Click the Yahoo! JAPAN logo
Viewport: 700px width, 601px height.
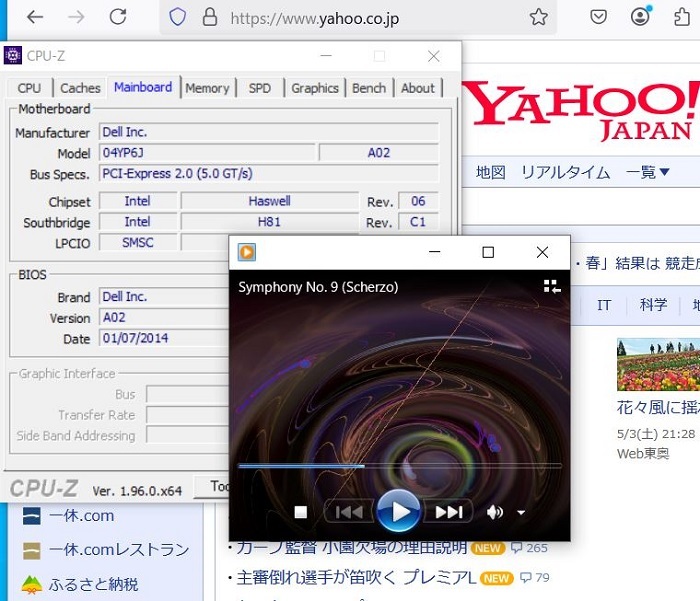[581, 110]
